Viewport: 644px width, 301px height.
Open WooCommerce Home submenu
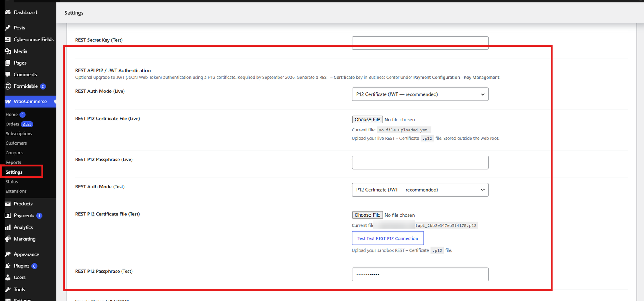(12, 115)
